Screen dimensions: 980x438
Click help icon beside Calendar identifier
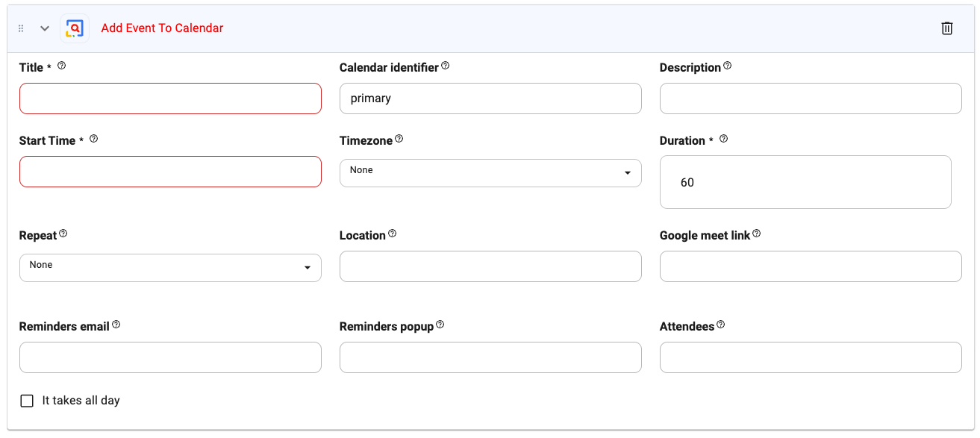(x=446, y=66)
